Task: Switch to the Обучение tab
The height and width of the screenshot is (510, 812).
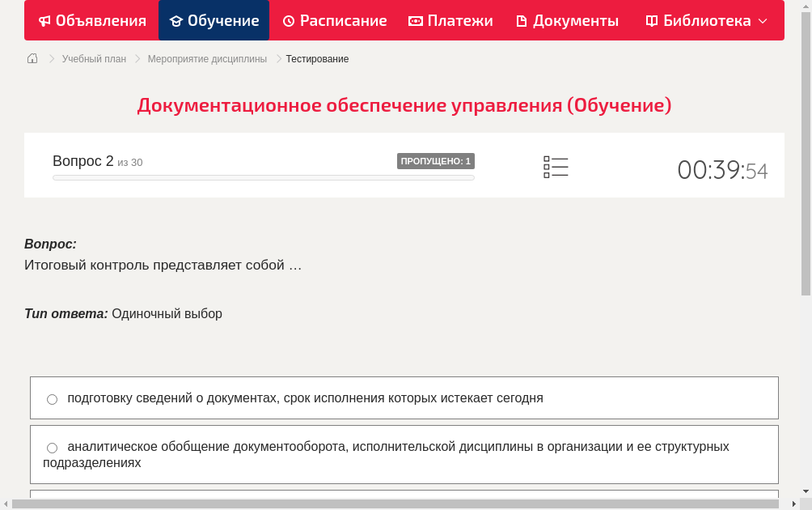Action: (214, 20)
